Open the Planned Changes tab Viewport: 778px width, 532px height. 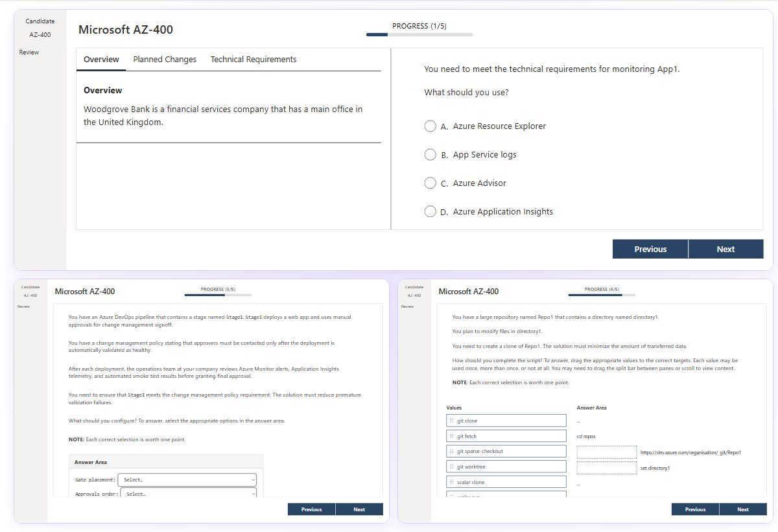[x=165, y=60]
